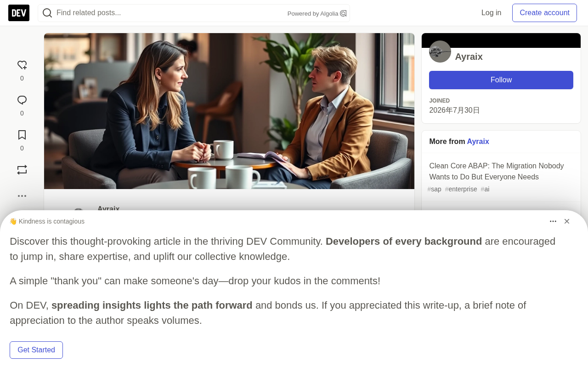Click the Powered by Algolia text
Viewport: 588px width, 368px height.
313,14
